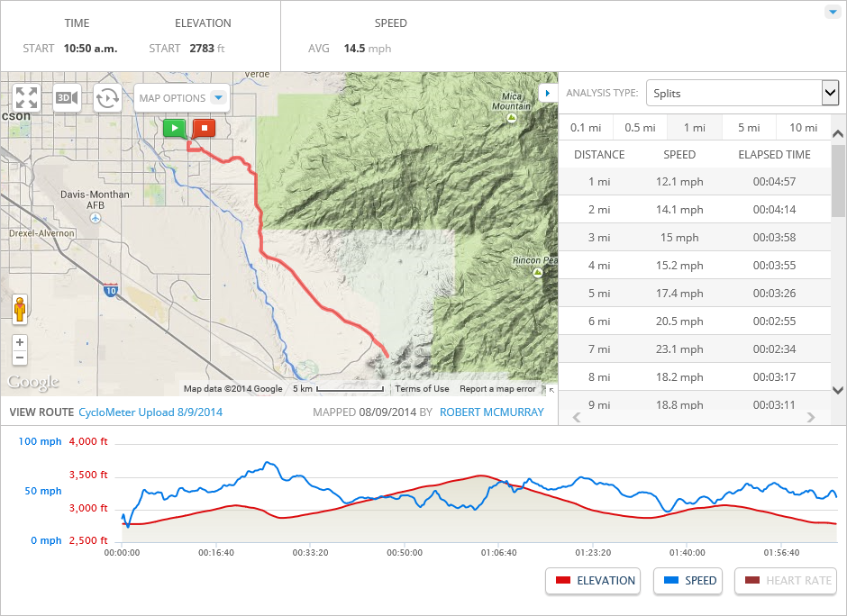Switch to the 5 mi split tab
Screen dimensions: 847x616
point(748,128)
